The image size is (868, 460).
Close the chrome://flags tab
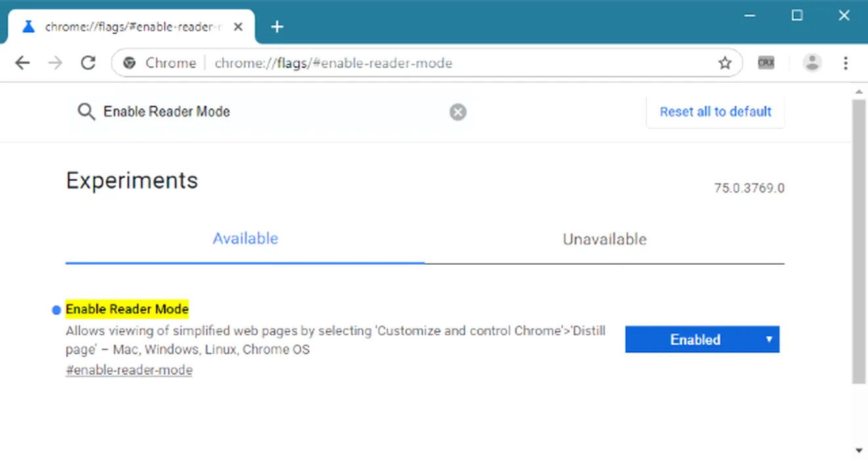pos(238,27)
